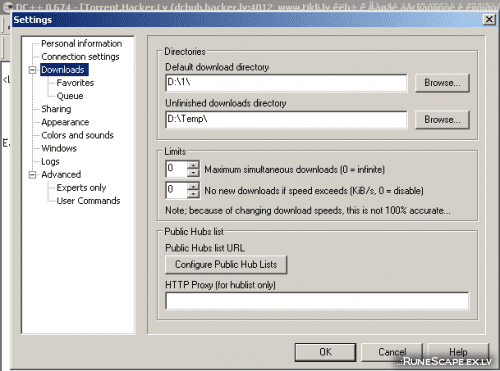This screenshot has height=371, width=500.
Task: Collapse the Downloads tree node
Action: (32, 70)
